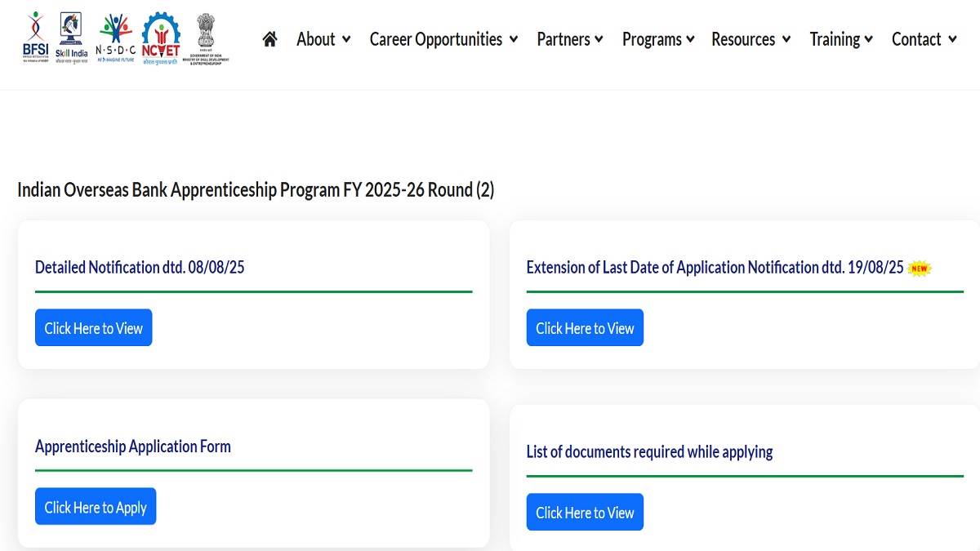View Extension of Last Date notification

pyautogui.click(x=585, y=327)
